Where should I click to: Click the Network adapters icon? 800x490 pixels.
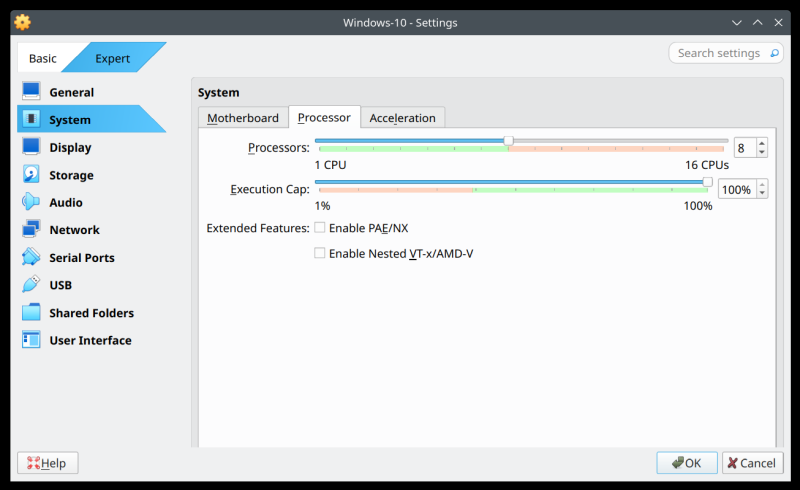pyautogui.click(x=31, y=229)
